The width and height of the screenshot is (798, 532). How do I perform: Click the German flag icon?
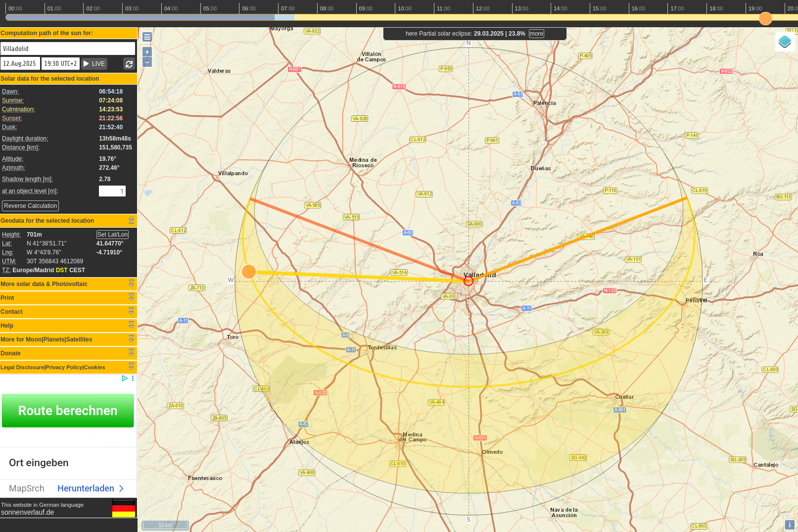(123, 508)
